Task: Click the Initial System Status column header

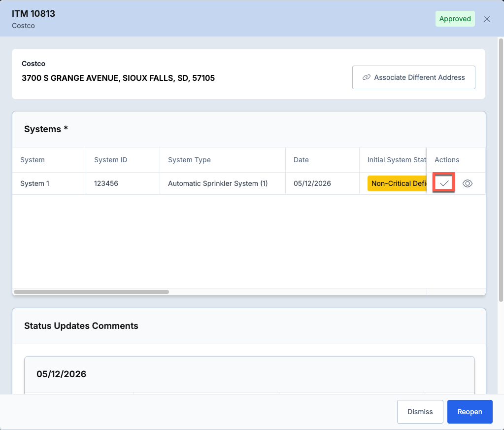Action: coord(393,160)
